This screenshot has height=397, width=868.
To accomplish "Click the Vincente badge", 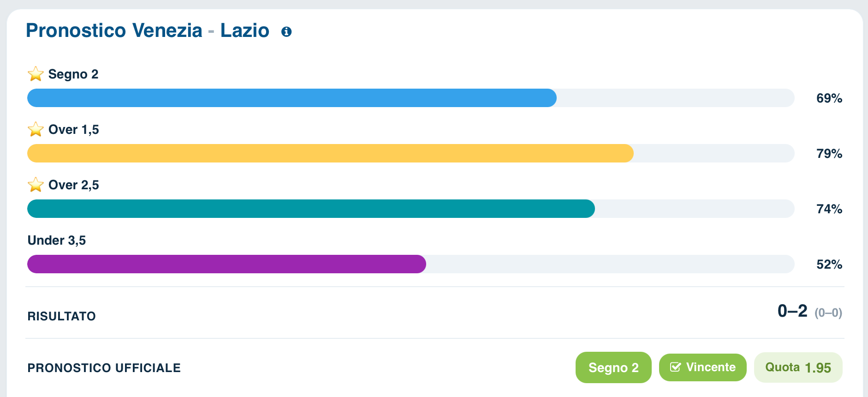I will (702, 367).
